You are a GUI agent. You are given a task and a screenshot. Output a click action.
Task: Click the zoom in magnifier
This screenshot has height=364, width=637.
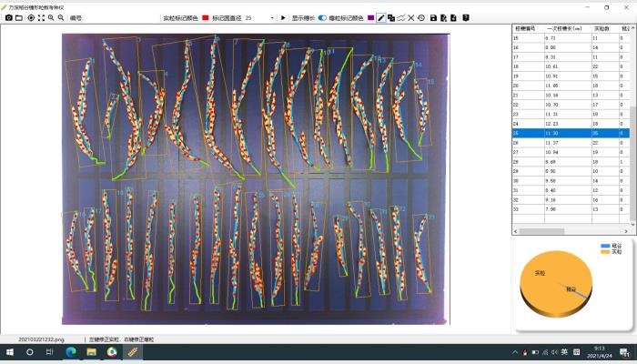point(51,17)
